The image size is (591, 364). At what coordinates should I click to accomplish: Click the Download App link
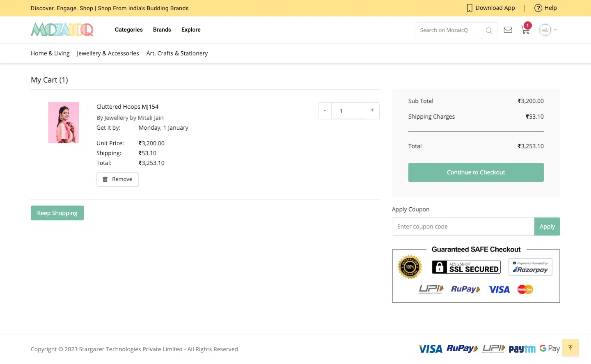click(495, 8)
